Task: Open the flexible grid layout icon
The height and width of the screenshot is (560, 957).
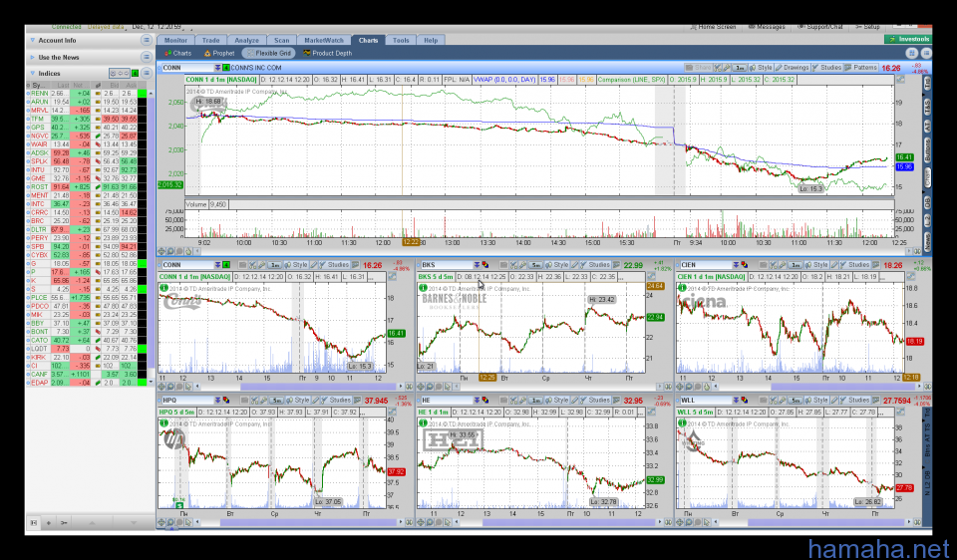Action: 911,53
